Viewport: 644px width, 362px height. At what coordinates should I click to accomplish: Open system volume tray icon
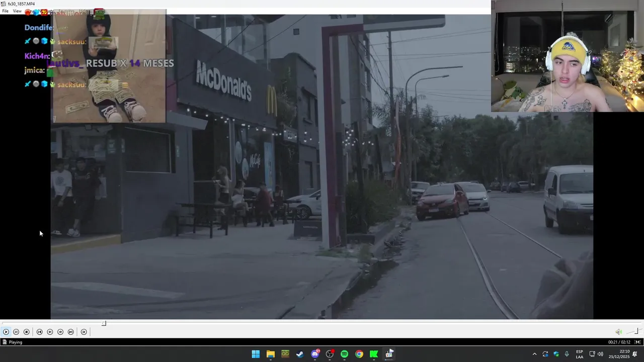(x=600, y=354)
